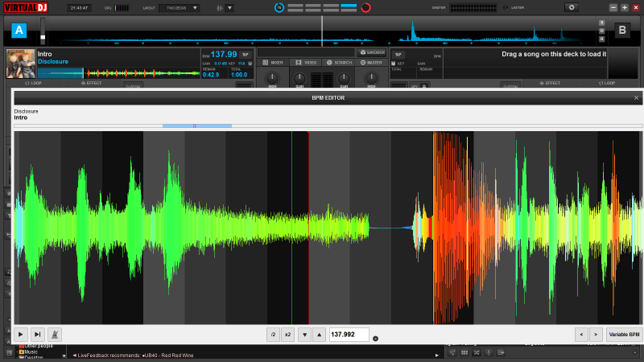The width and height of the screenshot is (644, 362).
Task: Click the waveform style icon in top bar
Action: [220, 8]
